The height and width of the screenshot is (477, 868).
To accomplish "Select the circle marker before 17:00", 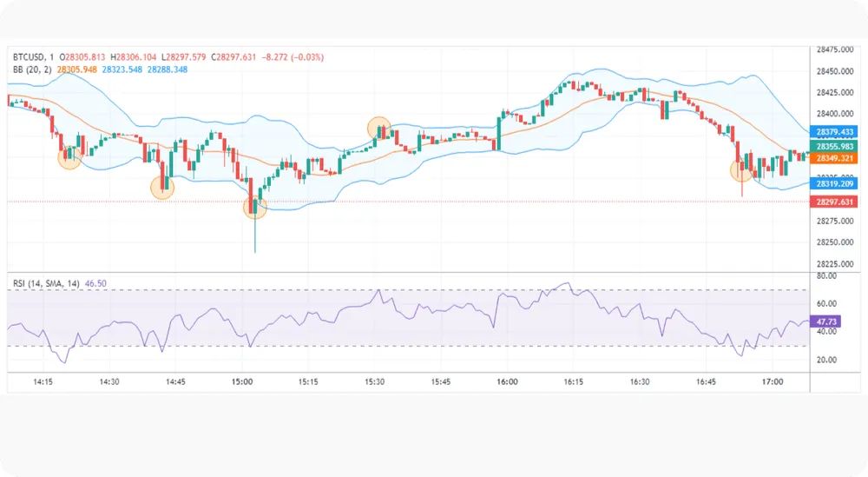I will pyautogui.click(x=742, y=170).
